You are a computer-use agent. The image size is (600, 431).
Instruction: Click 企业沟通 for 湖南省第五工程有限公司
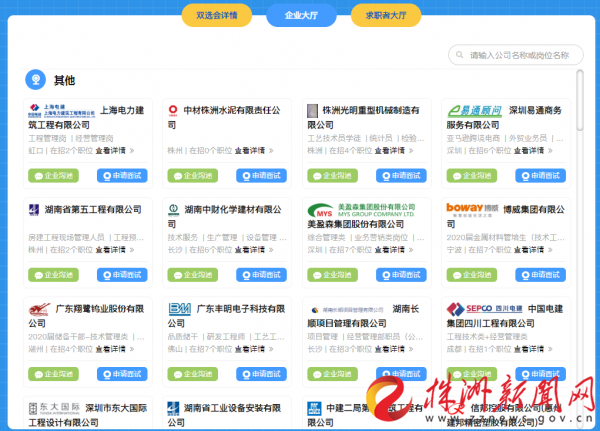(54, 275)
